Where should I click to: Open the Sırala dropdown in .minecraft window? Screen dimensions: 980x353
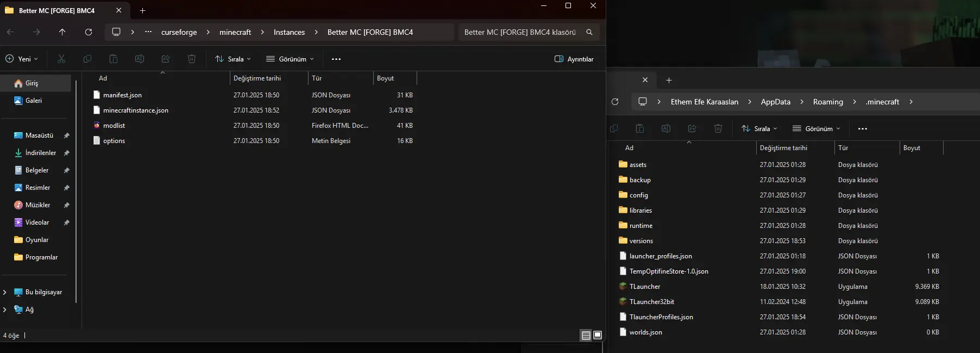pyautogui.click(x=759, y=128)
